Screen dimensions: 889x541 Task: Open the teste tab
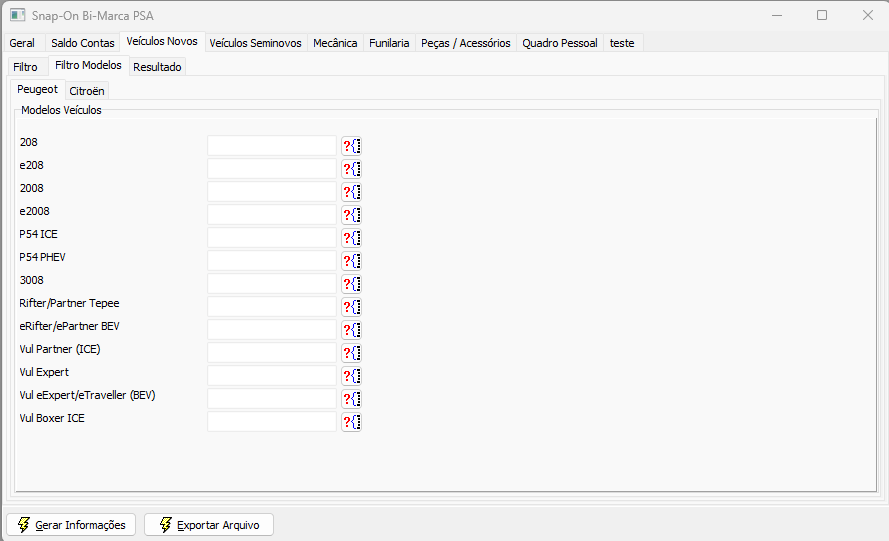[622, 43]
